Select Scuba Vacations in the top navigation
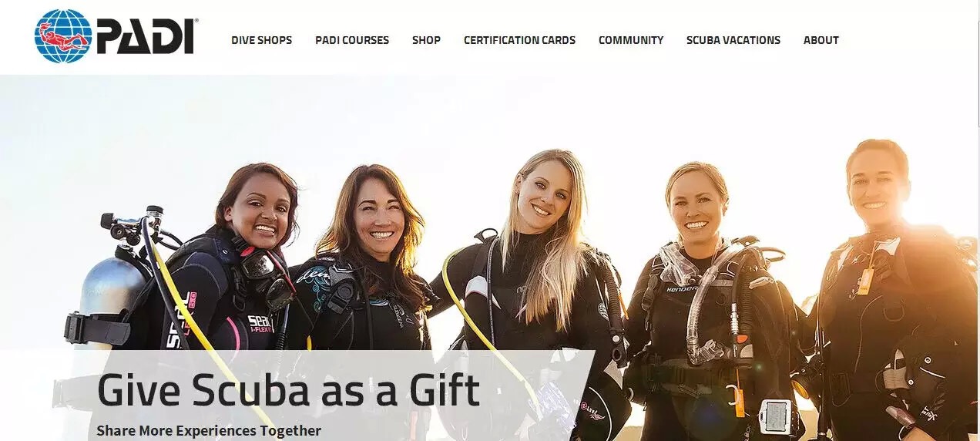Screen dimensions: 980x441 tap(733, 40)
